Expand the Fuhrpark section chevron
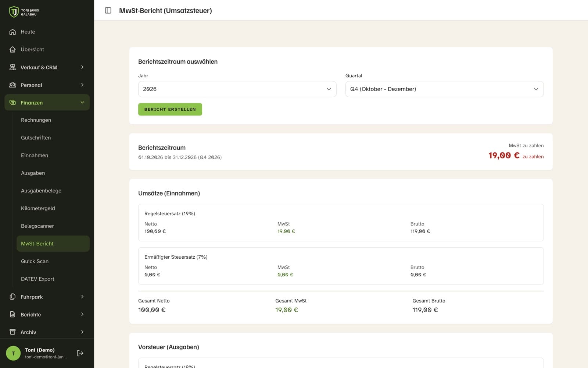The image size is (588, 368). [x=82, y=297]
